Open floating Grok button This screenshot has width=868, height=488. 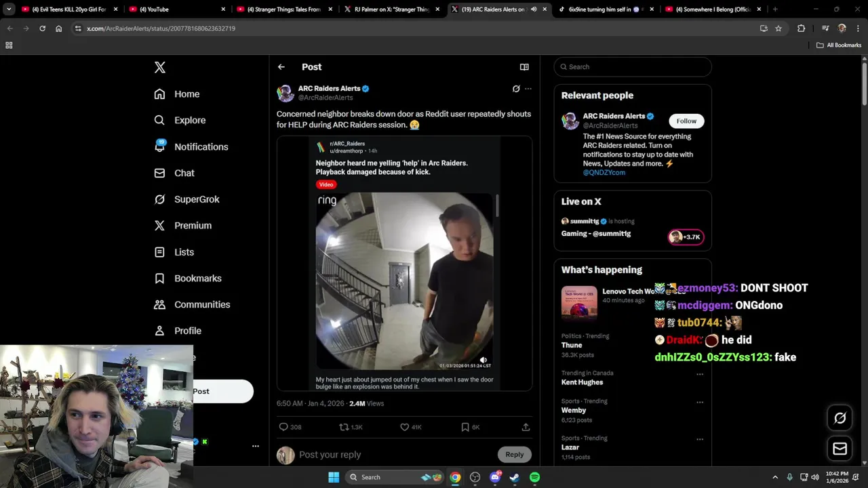click(840, 418)
